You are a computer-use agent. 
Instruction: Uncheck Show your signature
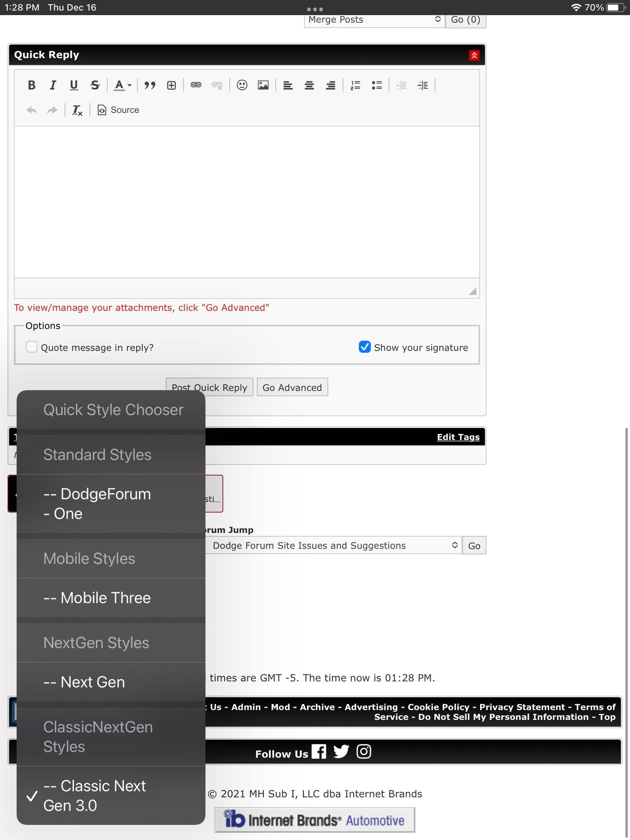[x=365, y=347]
